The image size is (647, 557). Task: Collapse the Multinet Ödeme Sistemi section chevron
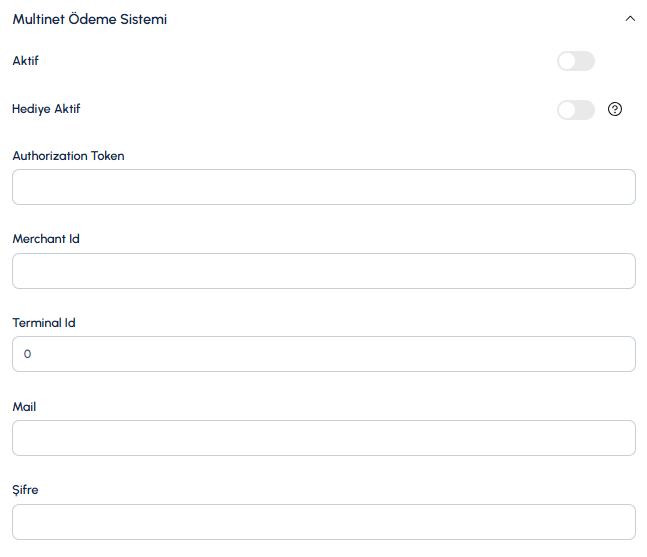coord(630,19)
